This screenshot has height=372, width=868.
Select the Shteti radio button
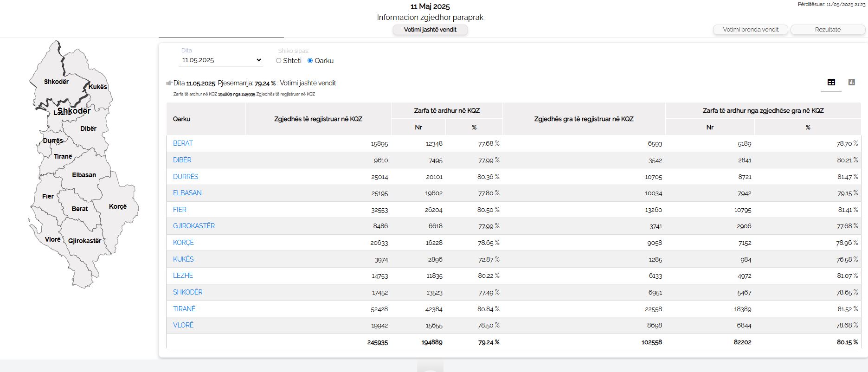point(279,61)
